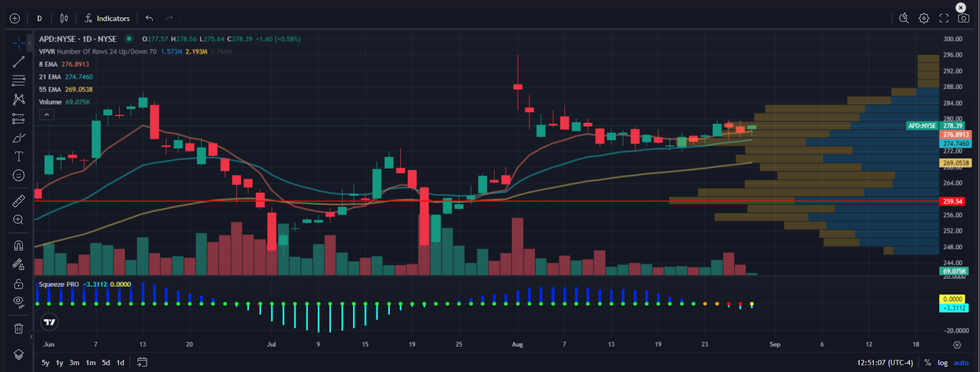Select the Fibonacci/Gann lines tool
This screenshot has width=980, height=372.
pos(19,80)
